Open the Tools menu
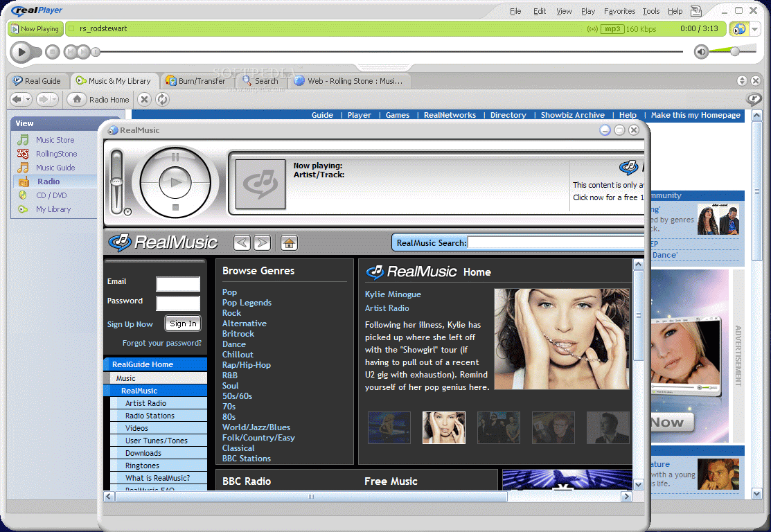The height and width of the screenshot is (532, 771). (651, 11)
